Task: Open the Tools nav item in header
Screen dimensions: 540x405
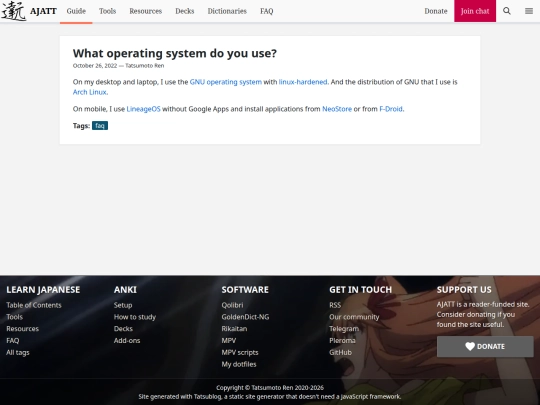Action: (107, 11)
